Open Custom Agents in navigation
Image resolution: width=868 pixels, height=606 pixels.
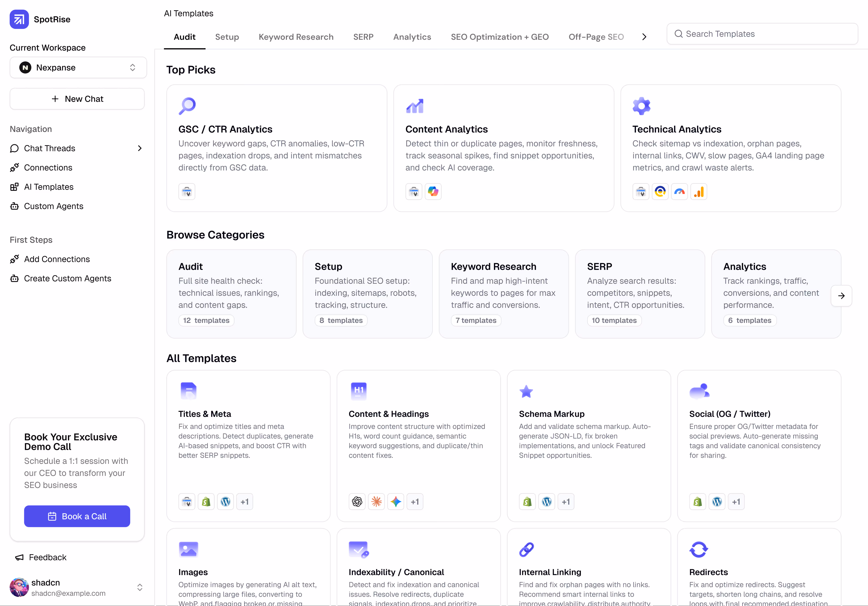[x=54, y=206]
